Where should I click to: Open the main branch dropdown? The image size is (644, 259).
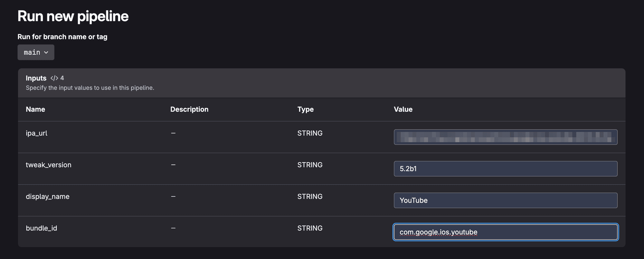pyautogui.click(x=36, y=52)
